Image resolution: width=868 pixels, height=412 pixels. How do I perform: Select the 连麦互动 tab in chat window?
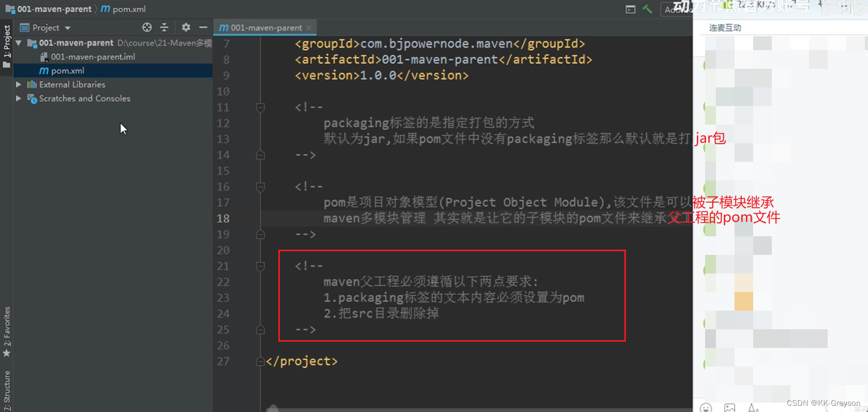click(725, 27)
